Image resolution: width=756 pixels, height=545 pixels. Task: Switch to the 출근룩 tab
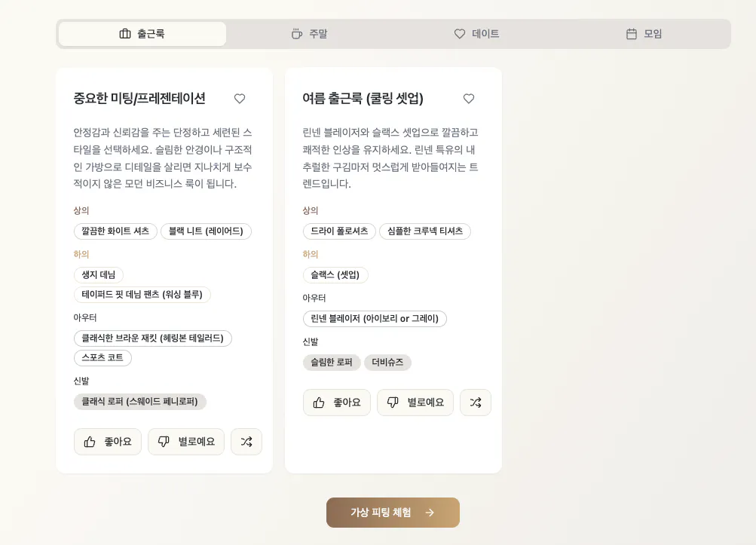click(142, 34)
